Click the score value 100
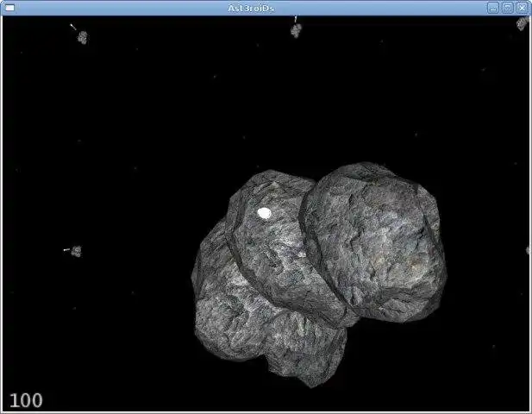Screen dimensions: 532x414 (x=26, y=400)
